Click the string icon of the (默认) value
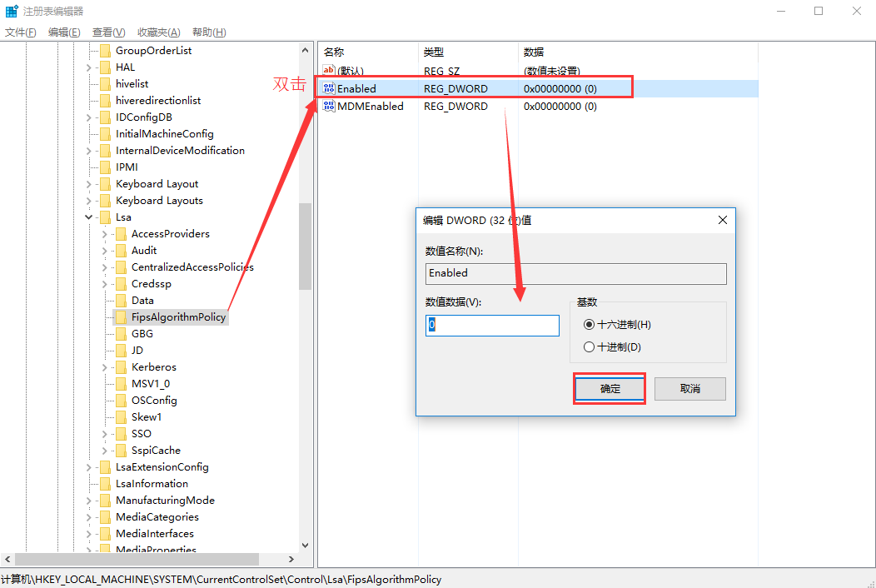The height and width of the screenshot is (588, 876). (329, 71)
